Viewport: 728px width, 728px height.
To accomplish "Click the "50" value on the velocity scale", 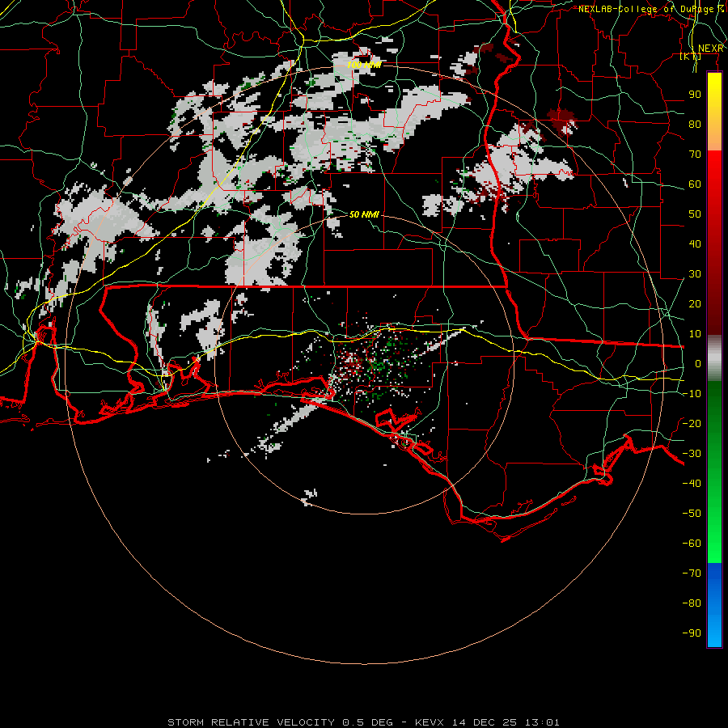I will pyautogui.click(x=695, y=214).
